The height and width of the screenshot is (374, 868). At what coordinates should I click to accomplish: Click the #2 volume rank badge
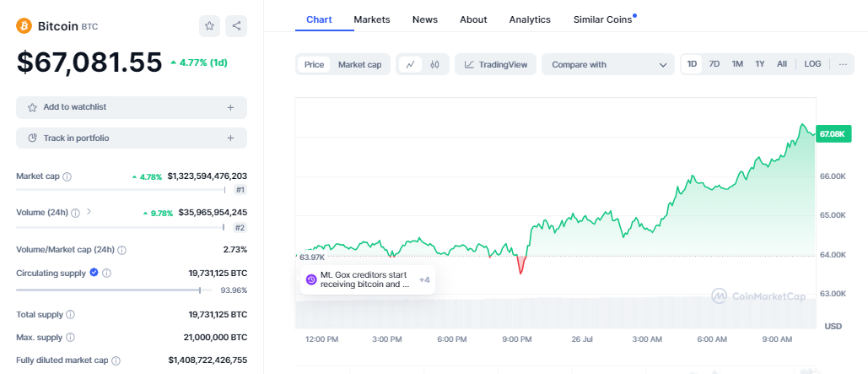click(240, 227)
